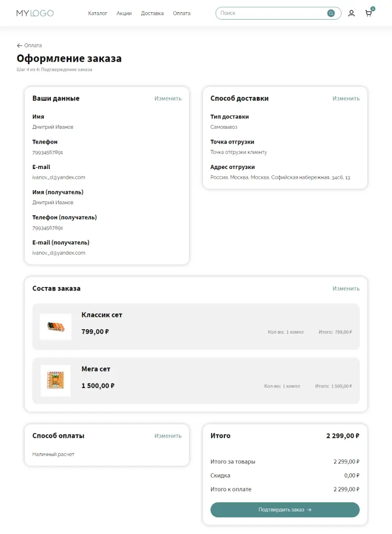Open the Доставка navigation link
The image size is (392, 534).
click(x=152, y=13)
